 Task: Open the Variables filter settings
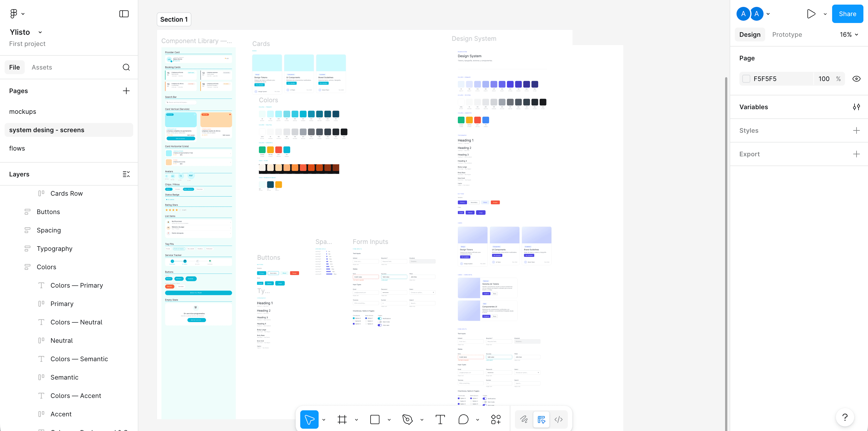pos(857,107)
